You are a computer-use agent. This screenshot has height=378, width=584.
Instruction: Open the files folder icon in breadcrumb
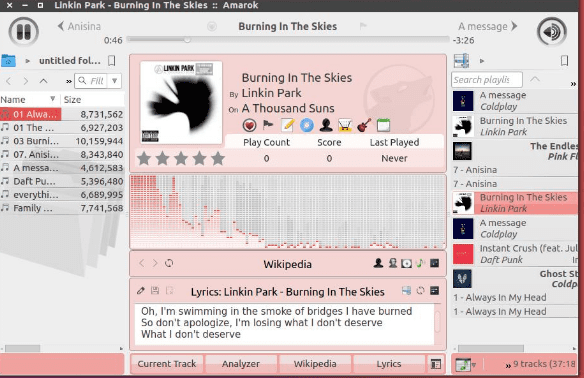9,60
